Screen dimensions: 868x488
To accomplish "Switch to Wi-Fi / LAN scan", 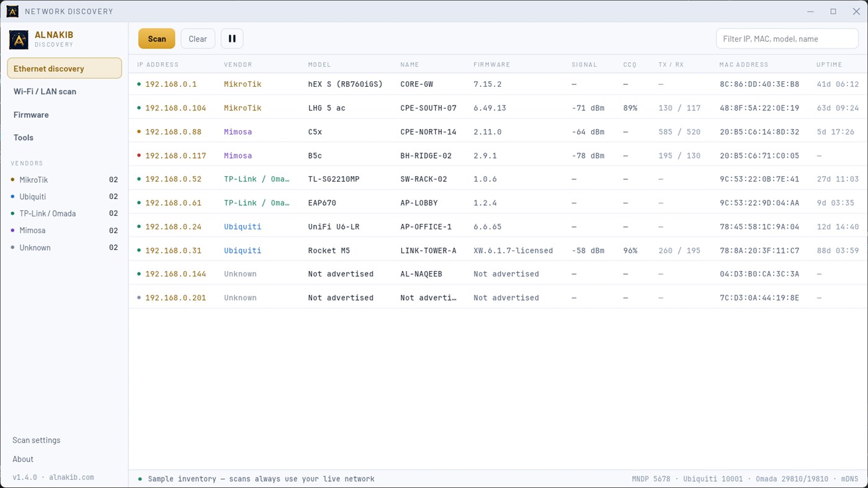I will [x=65, y=91].
